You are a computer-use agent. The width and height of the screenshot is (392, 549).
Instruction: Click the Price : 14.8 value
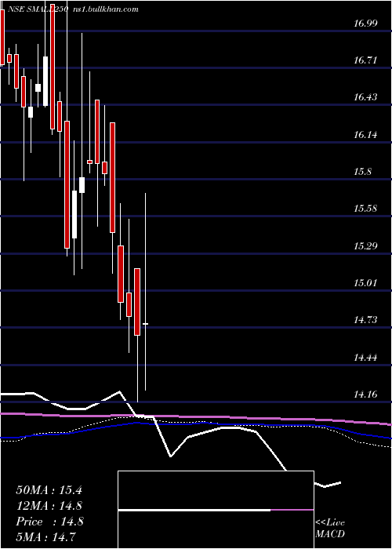49,522
